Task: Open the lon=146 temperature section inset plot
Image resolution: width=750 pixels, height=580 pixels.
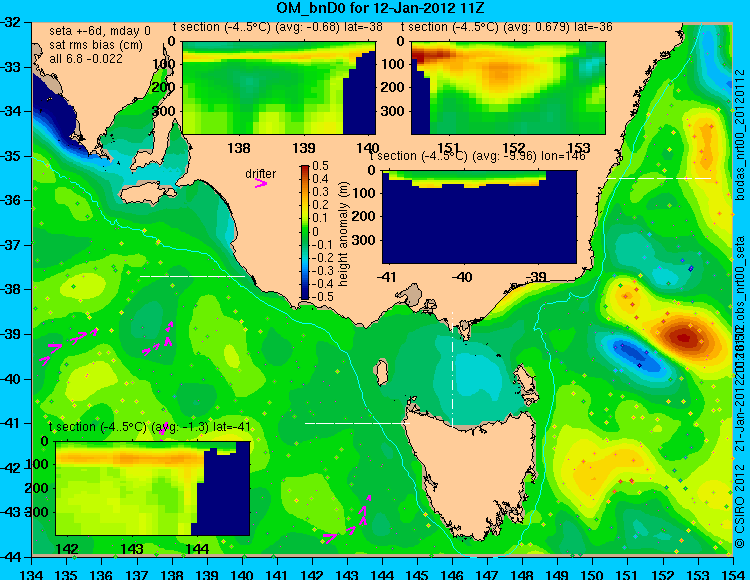Action: pyautogui.click(x=479, y=217)
